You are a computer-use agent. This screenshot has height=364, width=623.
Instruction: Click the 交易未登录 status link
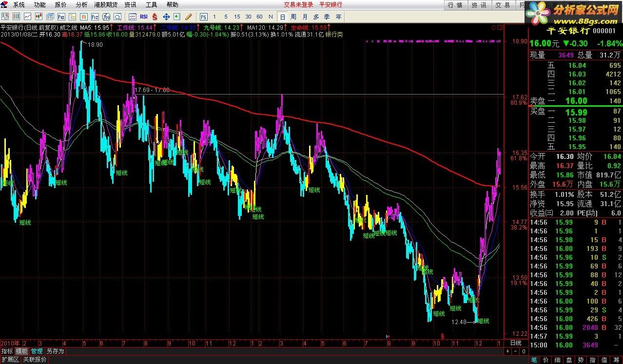tap(298, 4)
